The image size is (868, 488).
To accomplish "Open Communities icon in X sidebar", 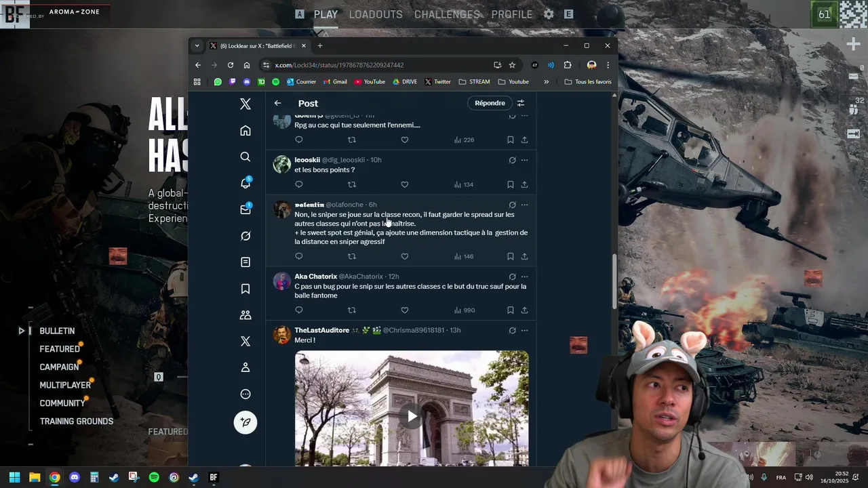I will click(x=245, y=315).
